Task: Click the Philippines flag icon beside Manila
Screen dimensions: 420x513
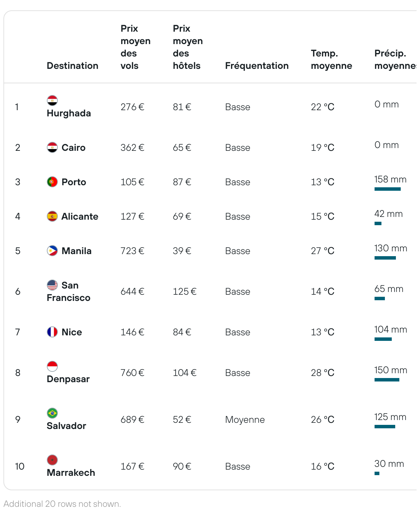Action: coord(52,251)
